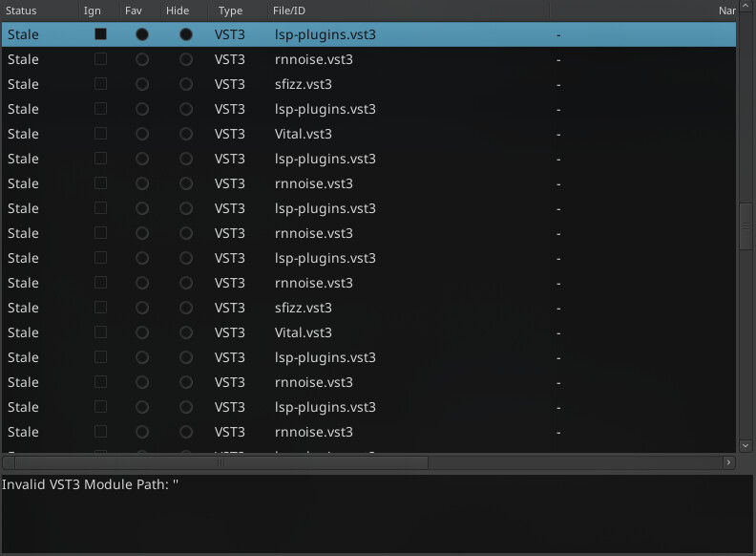The height and width of the screenshot is (556, 756).
Task: Mark the first Vital.vst3 as favorite
Action: (x=142, y=134)
